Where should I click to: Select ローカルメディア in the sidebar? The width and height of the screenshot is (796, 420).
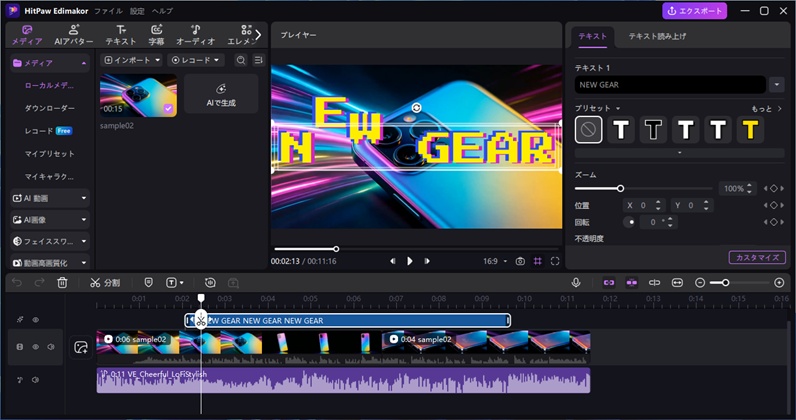pos(49,85)
